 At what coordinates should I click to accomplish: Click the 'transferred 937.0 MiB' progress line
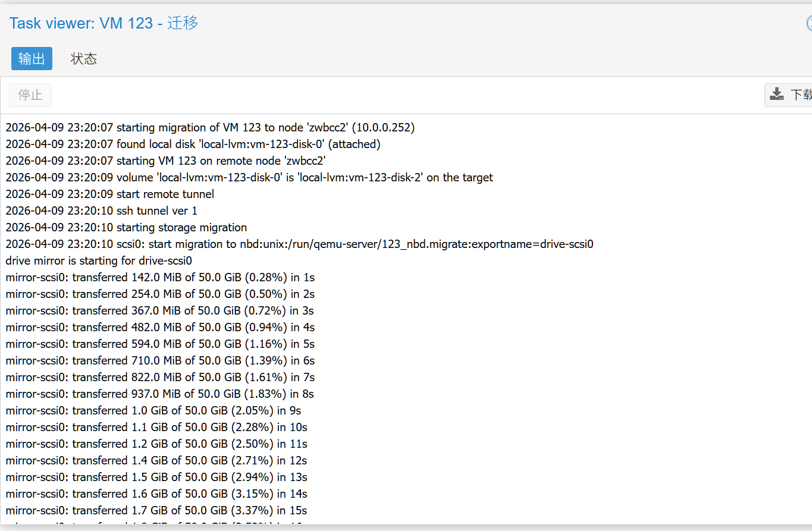coord(159,394)
